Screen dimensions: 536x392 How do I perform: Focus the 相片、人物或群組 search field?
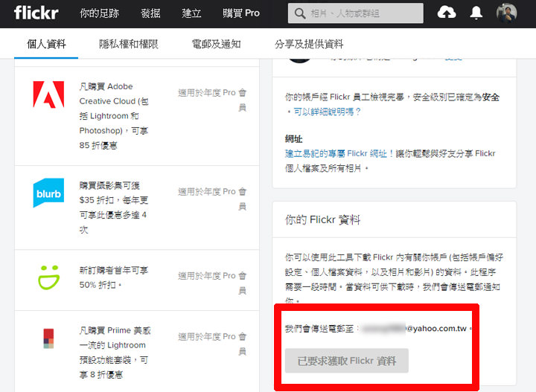(356, 13)
